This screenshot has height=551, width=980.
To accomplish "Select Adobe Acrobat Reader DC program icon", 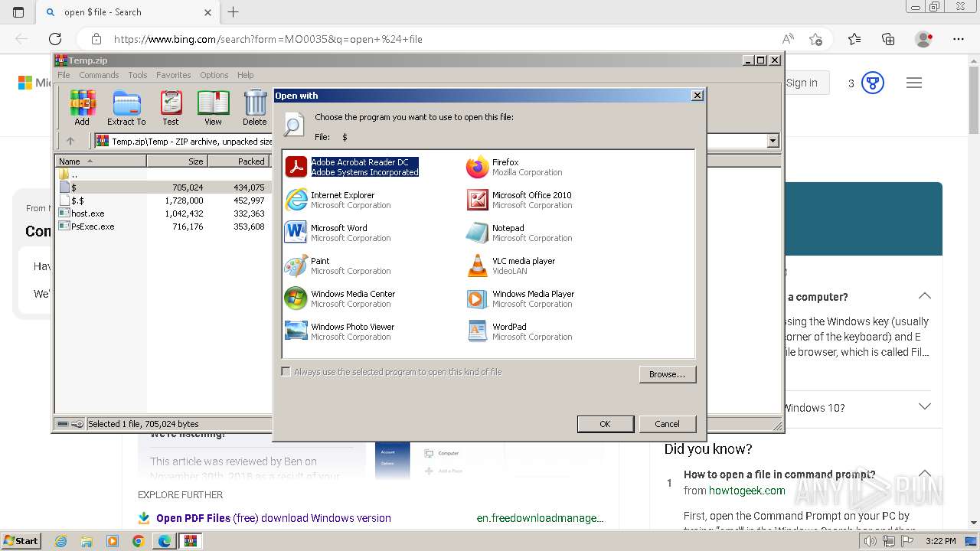I will [296, 167].
